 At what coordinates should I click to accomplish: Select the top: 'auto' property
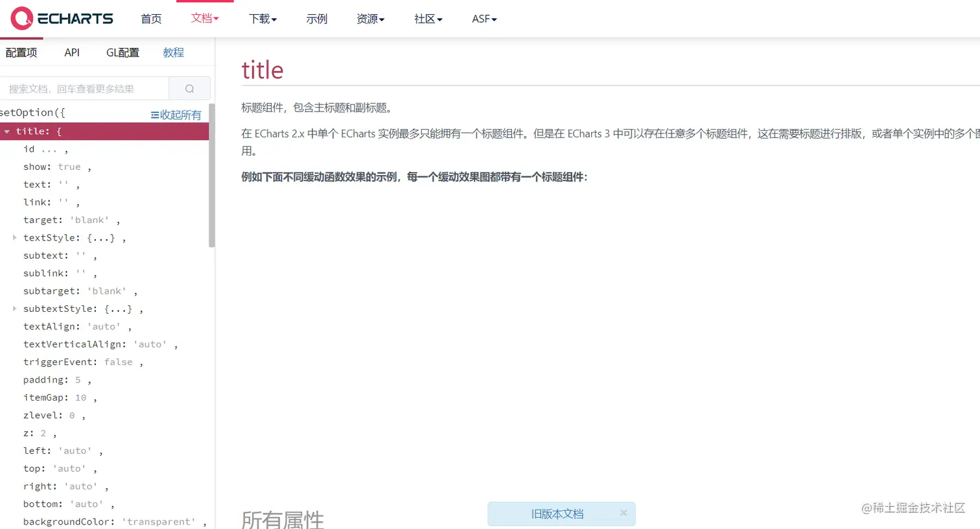60,469
